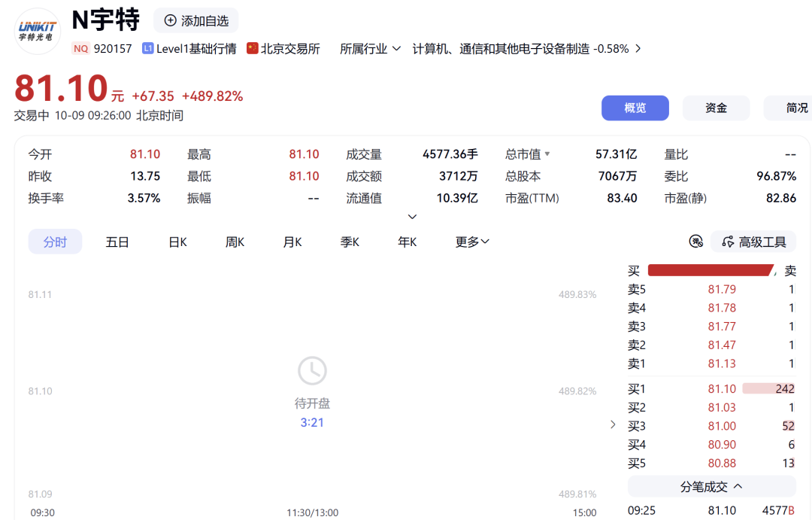Open the 更多 chart period dropdown

click(471, 242)
